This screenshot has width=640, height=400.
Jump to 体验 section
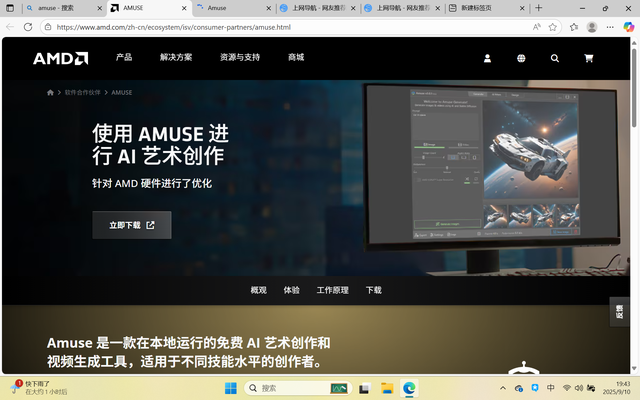[291, 290]
